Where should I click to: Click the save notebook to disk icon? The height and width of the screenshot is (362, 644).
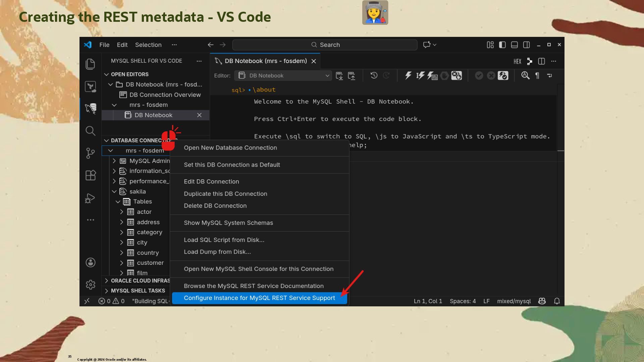pos(339,75)
